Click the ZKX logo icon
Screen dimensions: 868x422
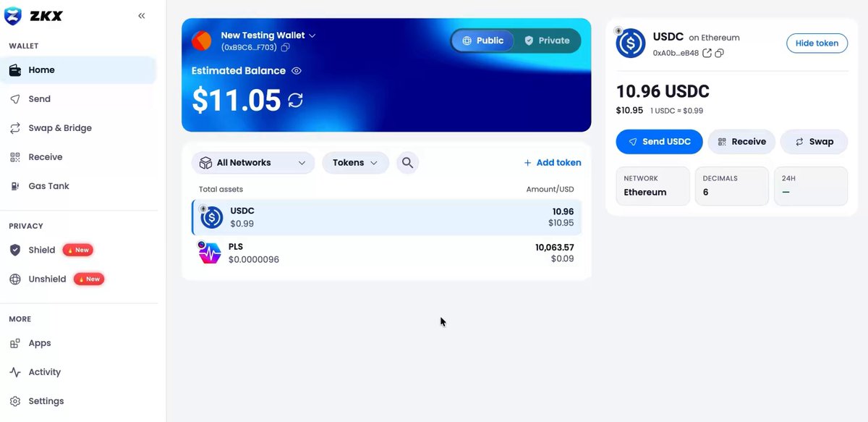(13, 16)
